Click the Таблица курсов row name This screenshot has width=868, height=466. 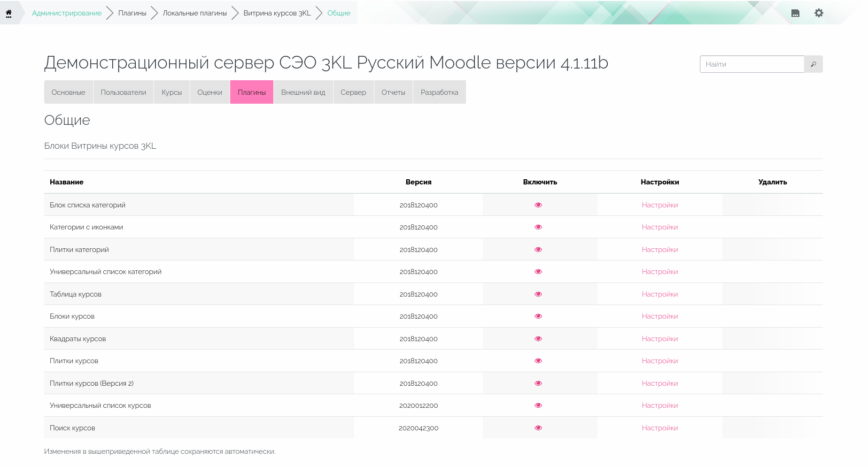point(76,294)
